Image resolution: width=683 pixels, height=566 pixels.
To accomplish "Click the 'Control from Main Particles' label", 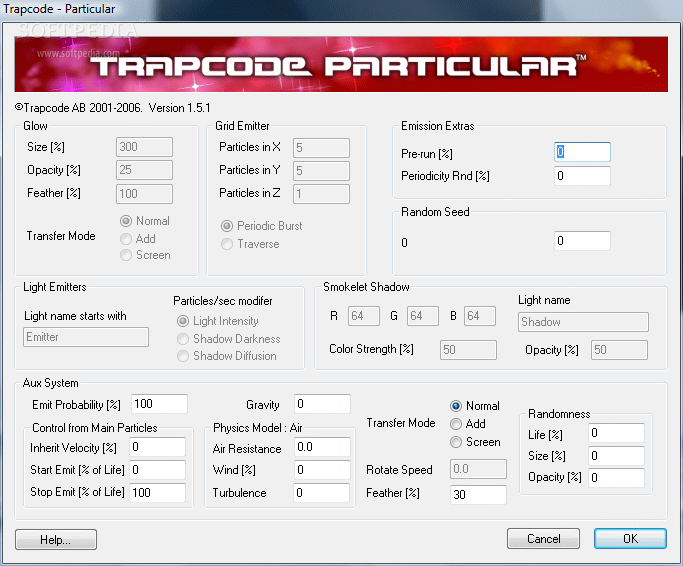I will (x=95, y=428).
